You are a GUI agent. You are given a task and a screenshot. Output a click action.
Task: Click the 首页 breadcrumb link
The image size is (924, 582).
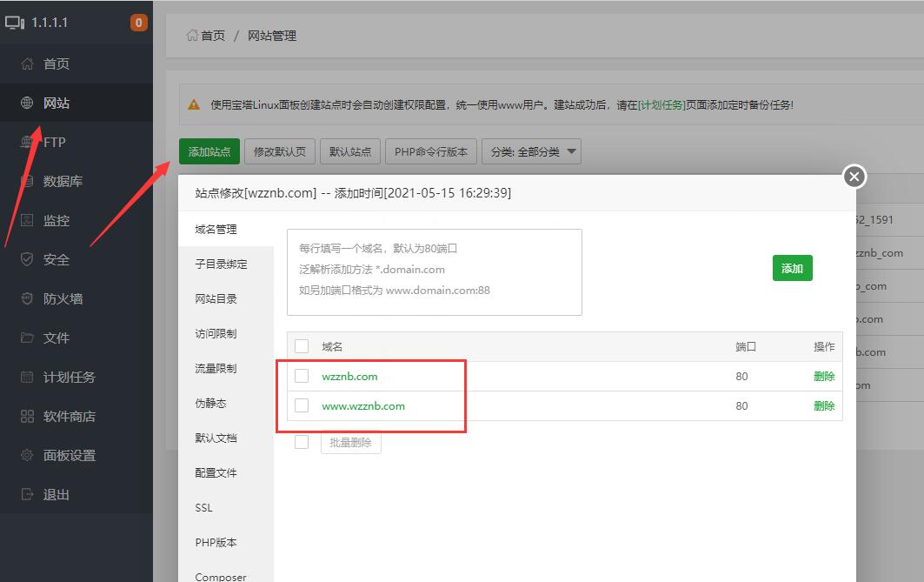213,36
